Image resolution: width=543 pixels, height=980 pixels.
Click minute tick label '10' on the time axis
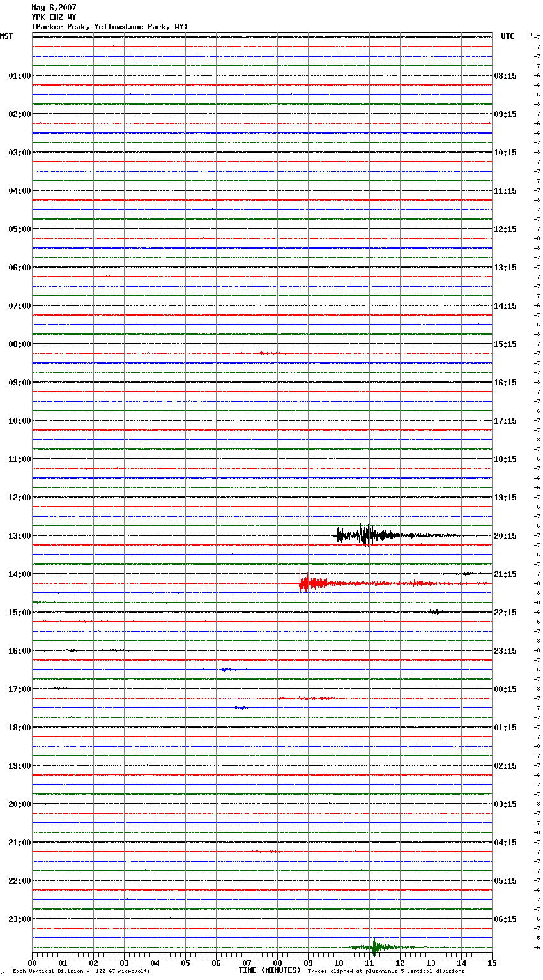339,963
